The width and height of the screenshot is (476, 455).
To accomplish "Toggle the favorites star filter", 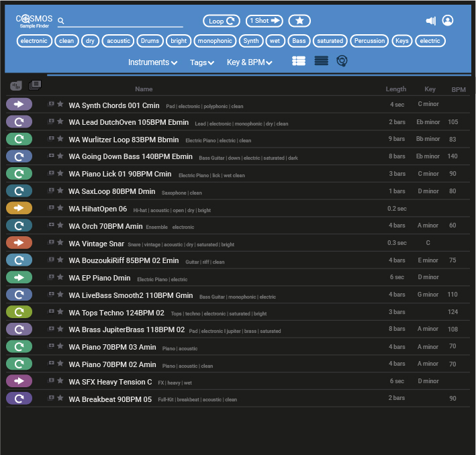I will 299,21.
